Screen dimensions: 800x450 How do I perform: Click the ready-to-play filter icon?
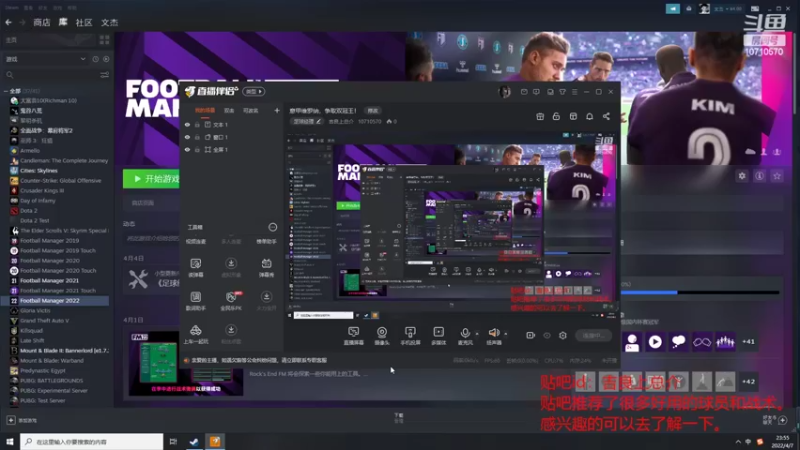[106, 59]
